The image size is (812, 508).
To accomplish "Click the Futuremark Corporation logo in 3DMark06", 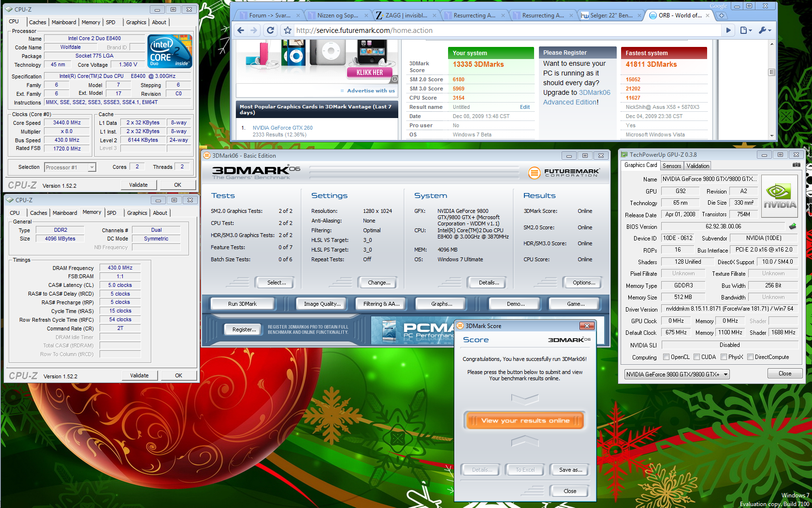I will [564, 173].
